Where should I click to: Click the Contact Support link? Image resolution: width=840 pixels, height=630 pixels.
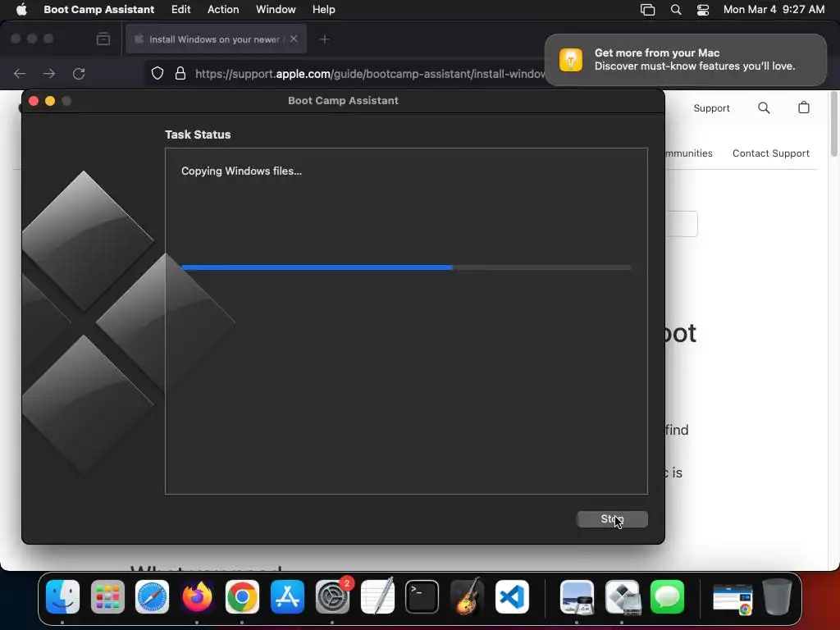tap(771, 153)
